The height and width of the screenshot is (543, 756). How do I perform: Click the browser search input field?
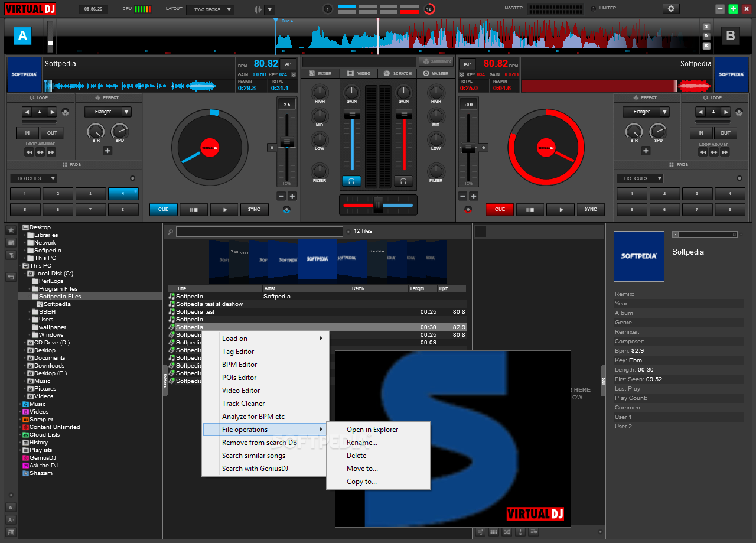coord(259,232)
